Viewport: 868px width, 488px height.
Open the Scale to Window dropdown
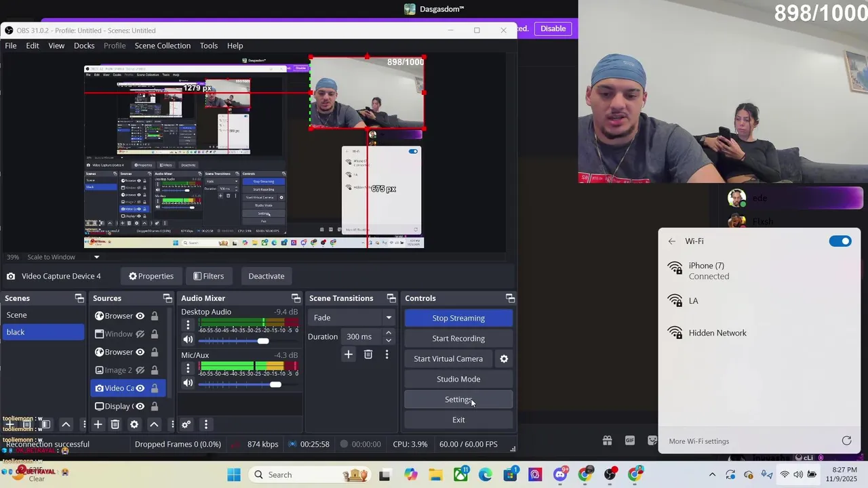pyautogui.click(x=64, y=257)
